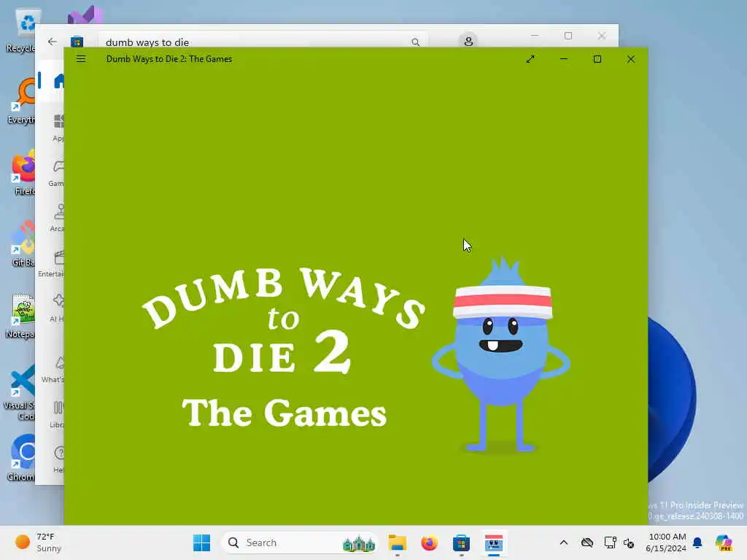Select the Firefox desktop shortcut
The image size is (747, 560).
pos(23,174)
